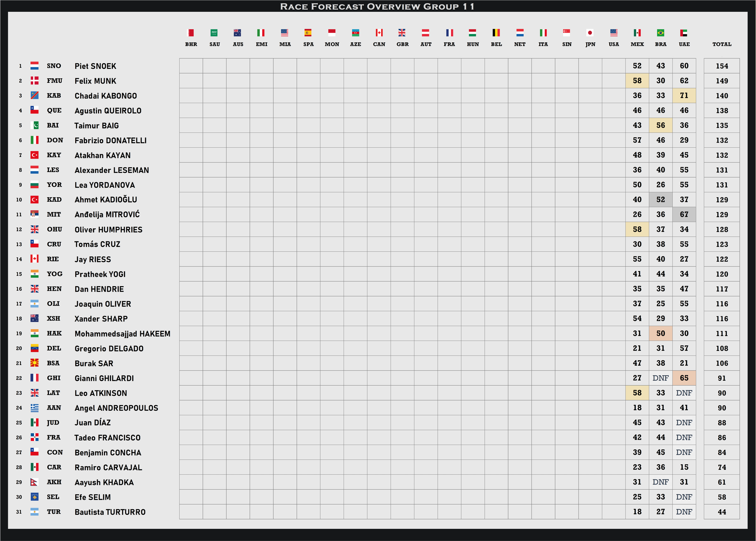756x541 pixels.
Task: Click the gray highlighted 67 score for MITROVIĆ
Action: [x=684, y=214]
